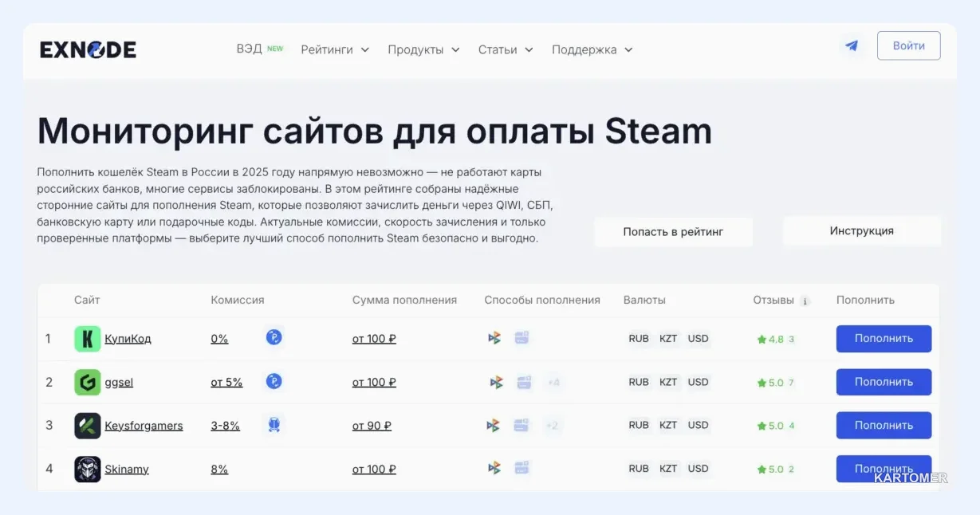Open the ВЭД NEW menu item

[x=260, y=49]
